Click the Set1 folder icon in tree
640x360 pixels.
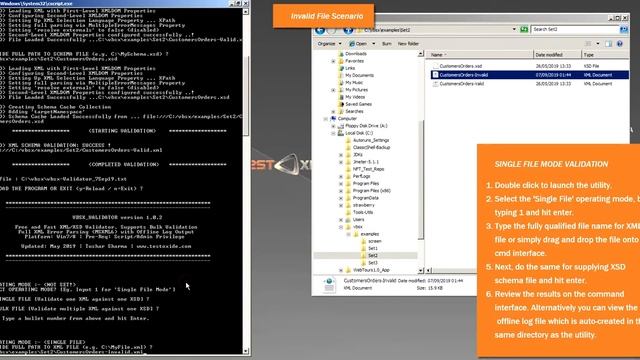pos(364,249)
